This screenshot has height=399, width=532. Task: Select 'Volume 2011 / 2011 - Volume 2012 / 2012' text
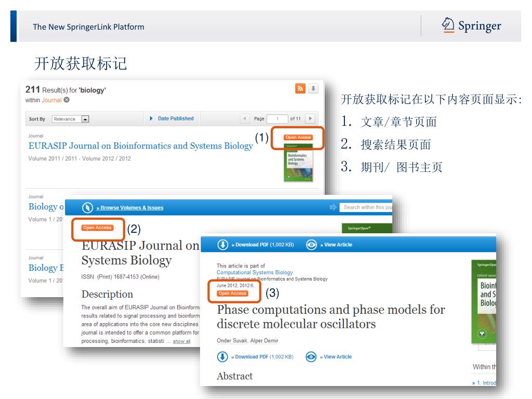[79, 158]
